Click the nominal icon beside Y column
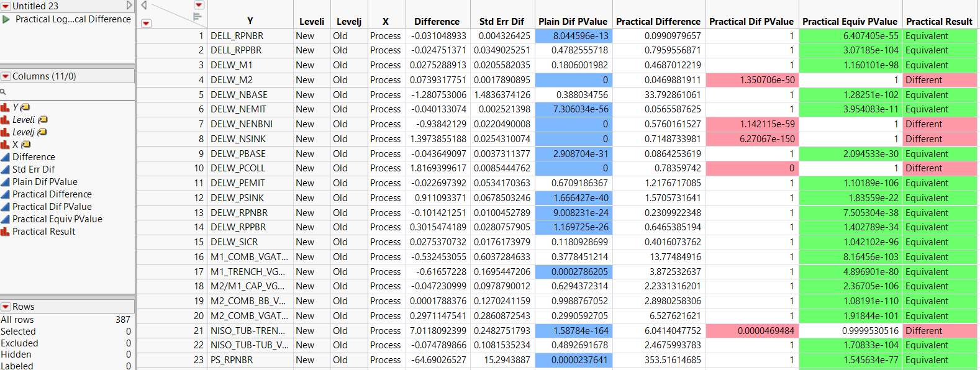Image resolution: width=980 pixels, height=370 pixels. 5,107
